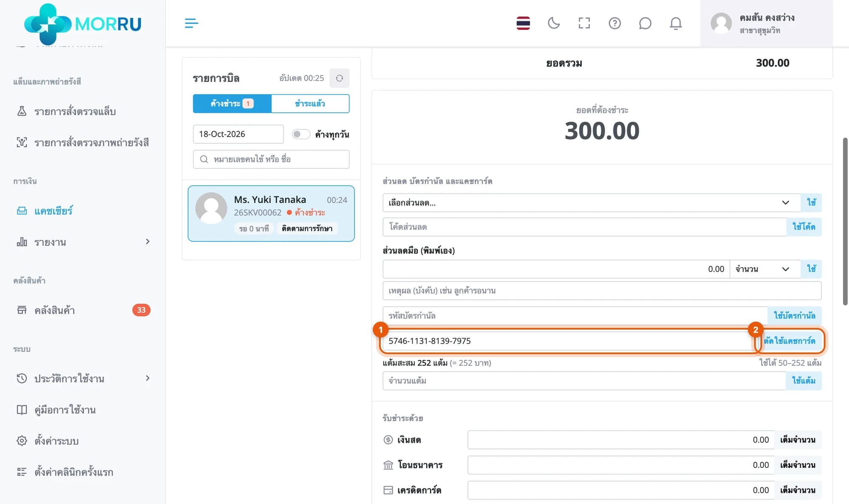Open user profile คมสัน คงสว่าง menu
849x504 pixels.
tap(766, 23)
